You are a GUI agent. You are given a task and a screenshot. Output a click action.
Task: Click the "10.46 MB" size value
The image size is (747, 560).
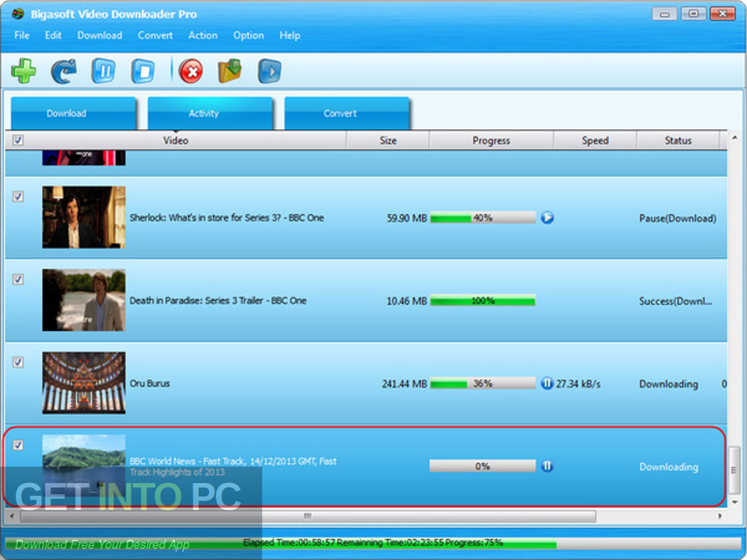pyautogui.click(x=407, y=301)
